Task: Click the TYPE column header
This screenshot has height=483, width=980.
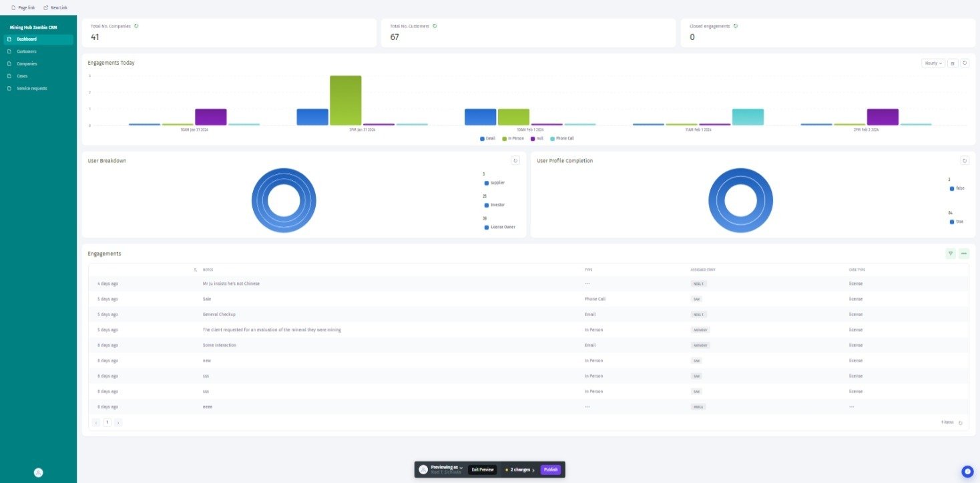Action: [x=588, y=270]
